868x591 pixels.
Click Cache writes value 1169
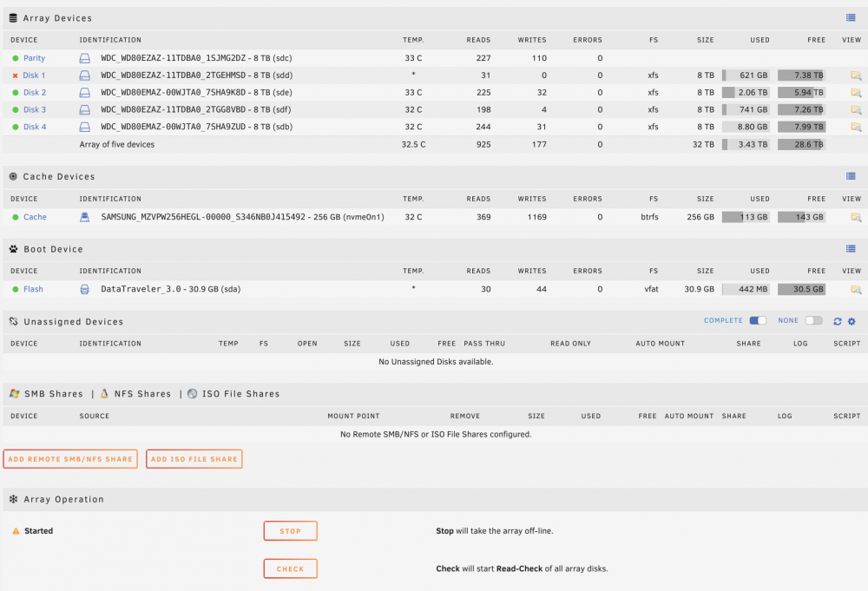[537, 217]
